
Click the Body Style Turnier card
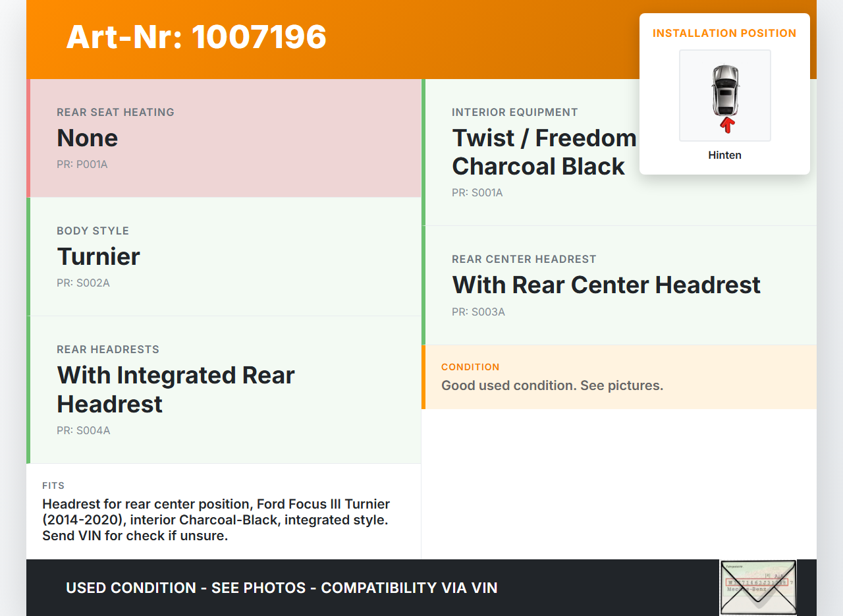(x=225, y=257)
